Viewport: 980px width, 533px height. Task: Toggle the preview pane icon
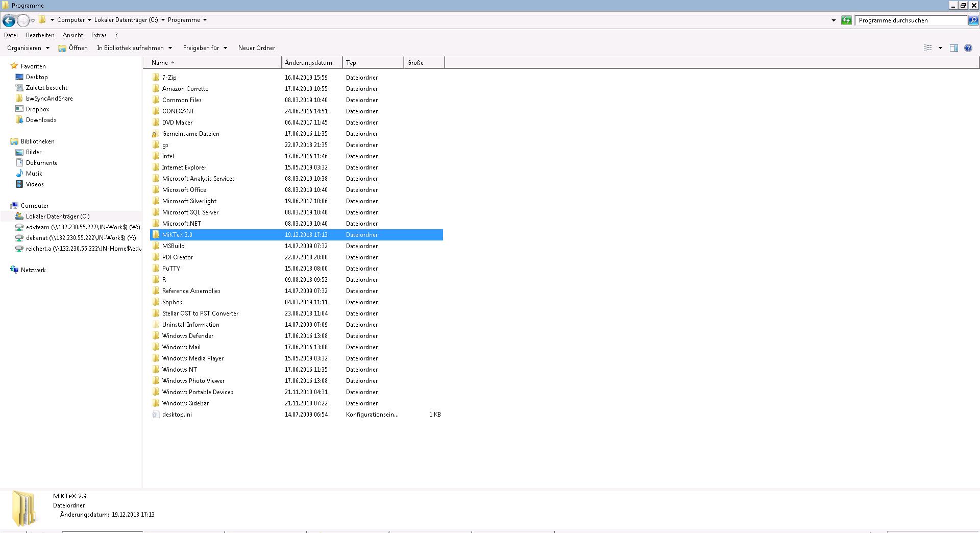953,48
